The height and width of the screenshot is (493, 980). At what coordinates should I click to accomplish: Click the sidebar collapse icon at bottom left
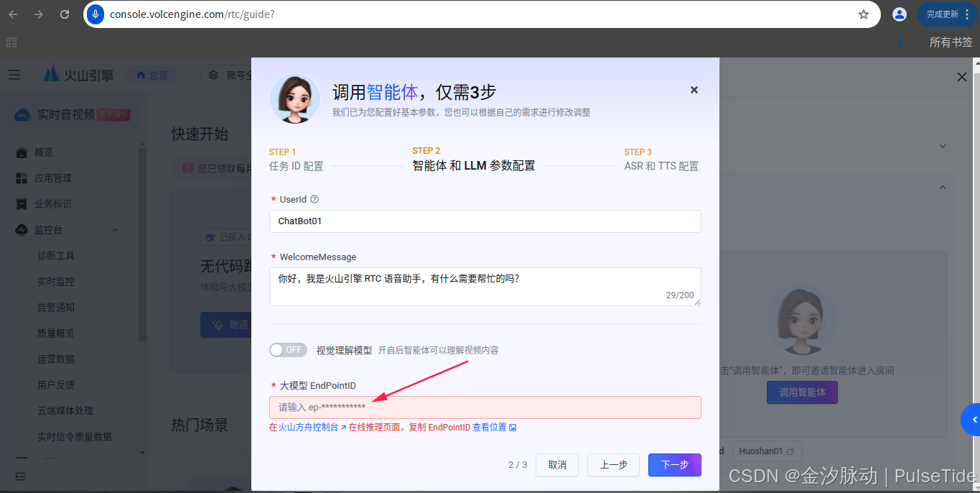click(x=20, y=476)
